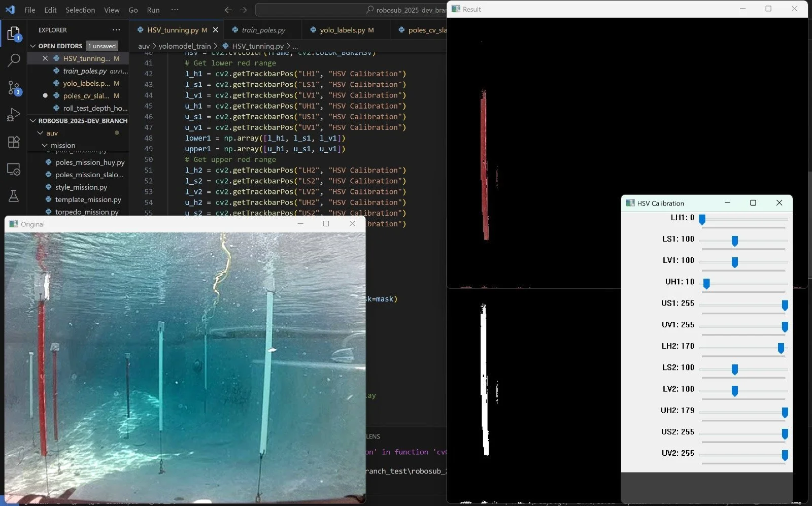The width and height of the screenshot is (812, 506).
Task: Click the LV1 slider handle
Action: coord(734,262)
